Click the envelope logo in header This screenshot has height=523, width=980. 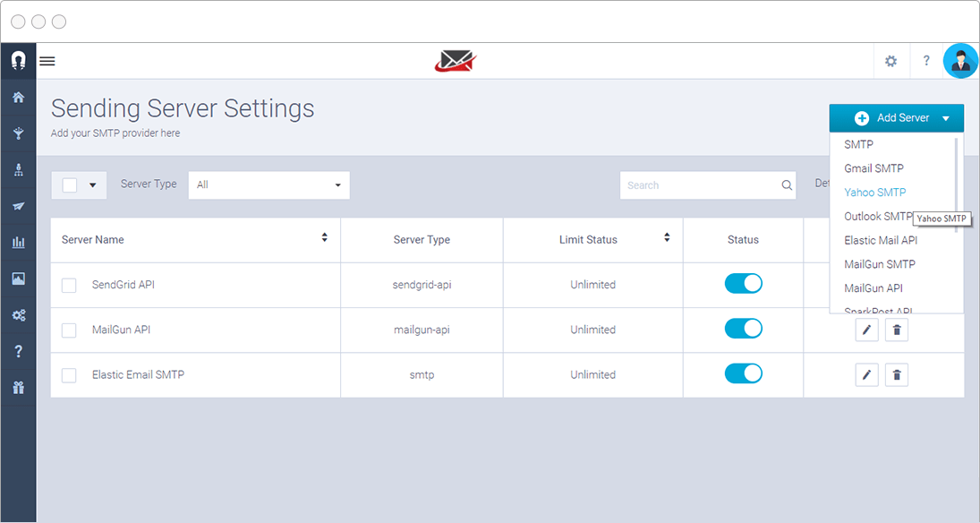[456, 61]
